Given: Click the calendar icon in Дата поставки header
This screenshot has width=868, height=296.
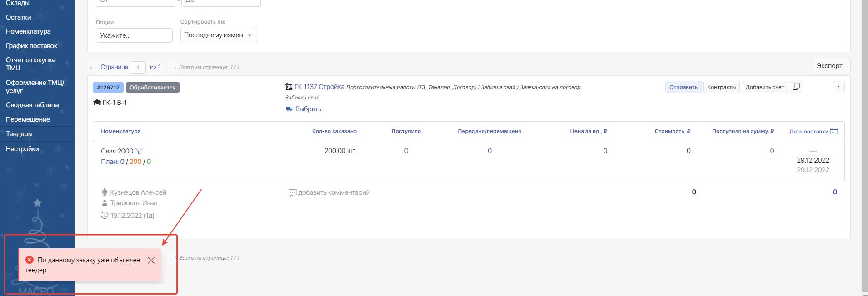Looking at the screenshot, I should click(x=834, y=131).
